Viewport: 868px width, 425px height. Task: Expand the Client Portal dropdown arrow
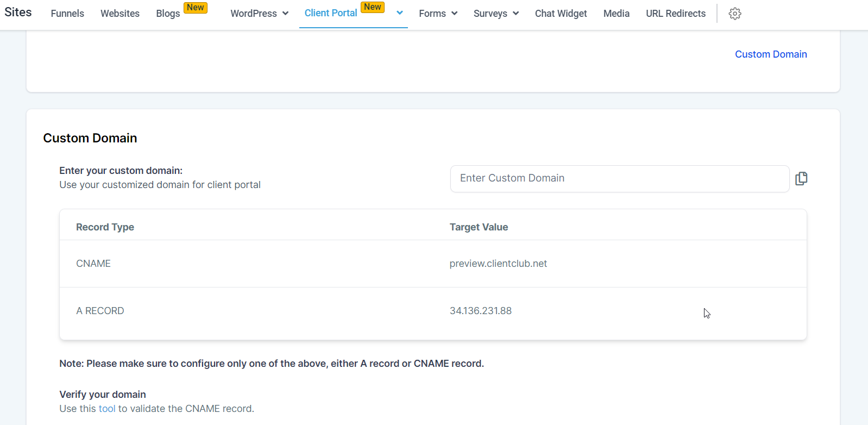pos(400,13)
